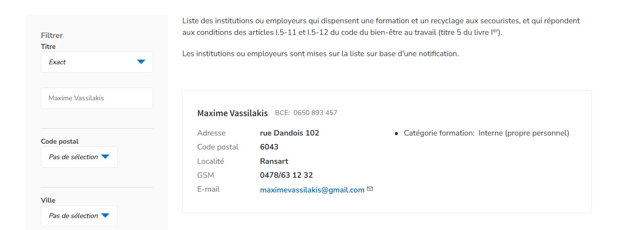Click the GSM number 0478/63 12 32
This screenshot has width=644, height=230.
pyautogui.click(x=286, y=175)
